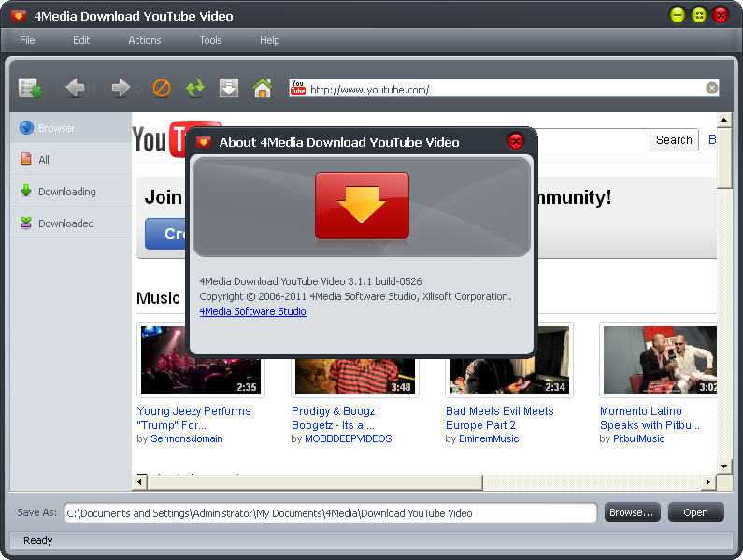Image resolution: width=743 pixels, height=560 pixels.
Task: Open the Edit menu
Action: point(81,40)
